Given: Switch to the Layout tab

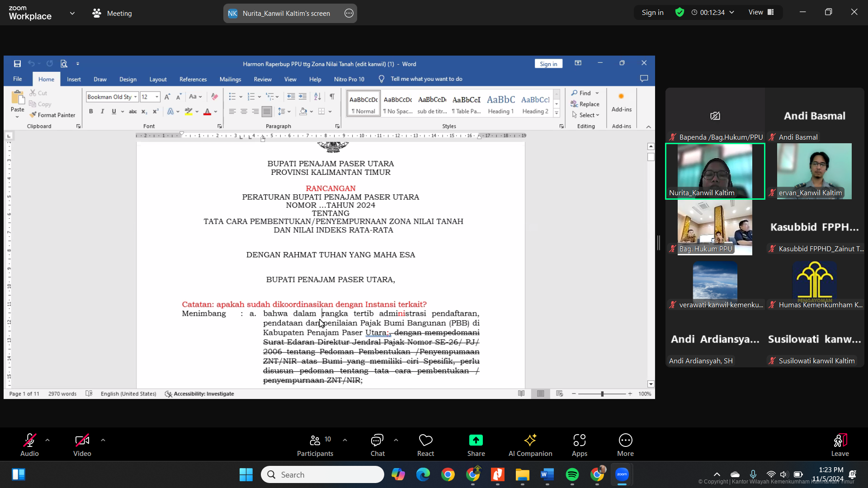Looking at the screenshot, I should 158,79.
